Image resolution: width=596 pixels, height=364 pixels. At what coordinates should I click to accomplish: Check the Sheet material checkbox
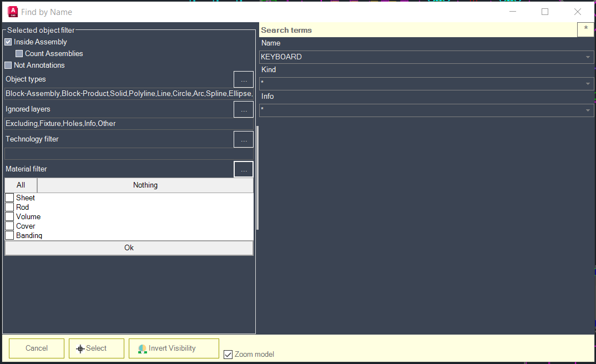tap(9, 198)
